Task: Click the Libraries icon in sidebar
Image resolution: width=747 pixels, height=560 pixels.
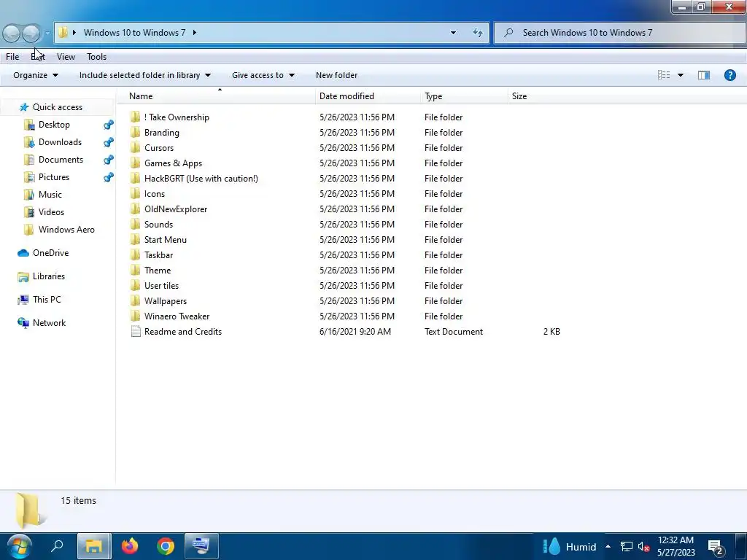Action: [23, 276]
